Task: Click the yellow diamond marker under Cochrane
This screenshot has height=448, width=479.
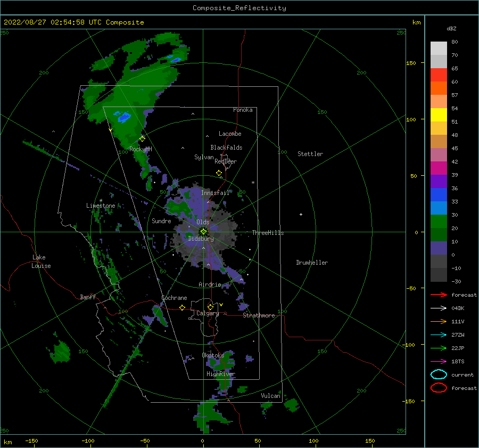Action: (x=183, y=308)
